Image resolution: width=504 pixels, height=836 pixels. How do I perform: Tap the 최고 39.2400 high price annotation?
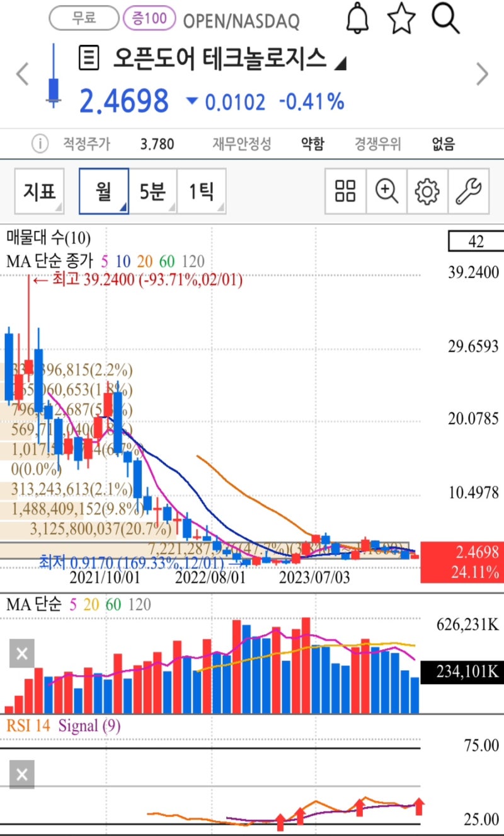pyautogui.click(x=137, y=279)
